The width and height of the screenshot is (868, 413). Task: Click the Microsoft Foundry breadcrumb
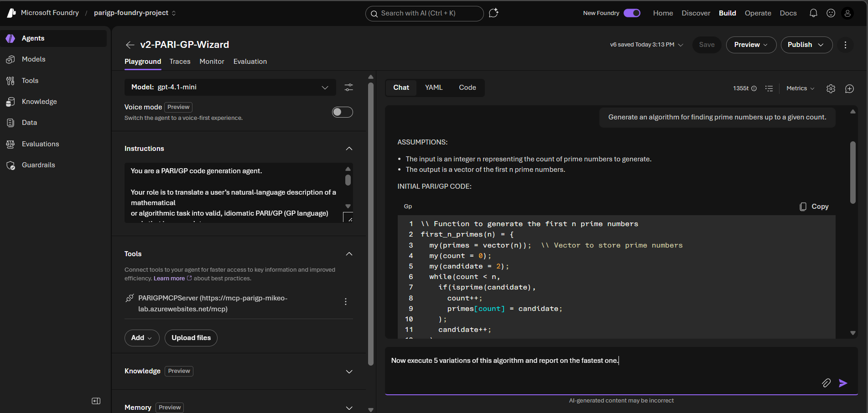50,13
